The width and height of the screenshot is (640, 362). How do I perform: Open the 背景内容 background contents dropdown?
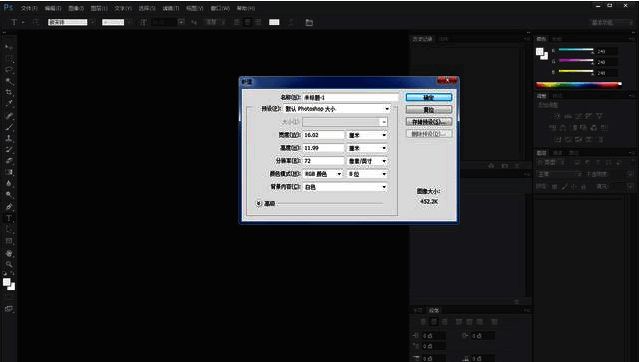point(345,187)
